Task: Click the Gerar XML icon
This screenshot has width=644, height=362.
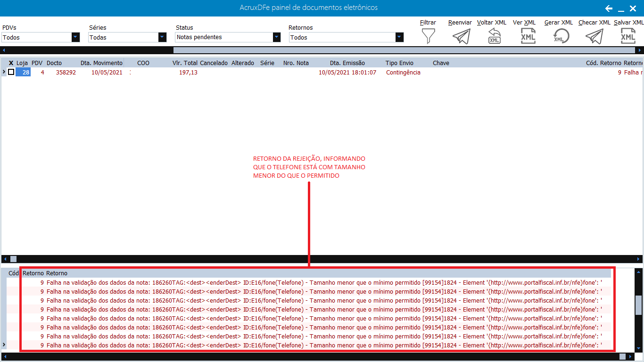Action: point(561,36)
